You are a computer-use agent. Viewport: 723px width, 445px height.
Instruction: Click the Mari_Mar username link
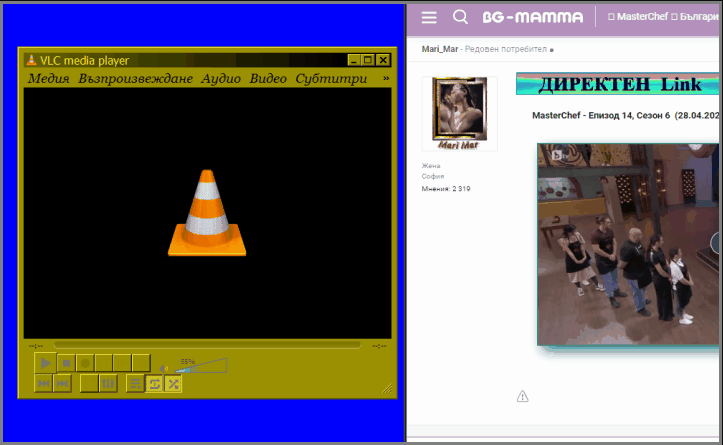[x=439, y=48]
